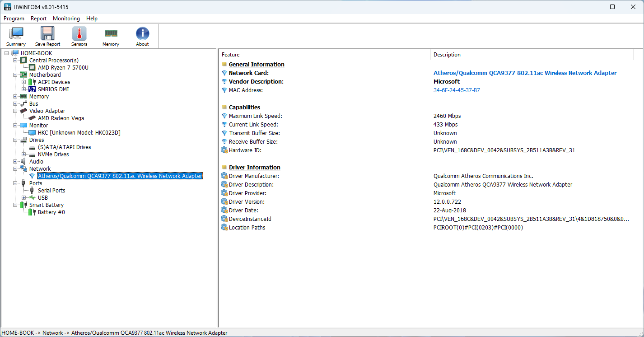Click the Feature column header
The image size is (644, 337).
tap(325, 55)
